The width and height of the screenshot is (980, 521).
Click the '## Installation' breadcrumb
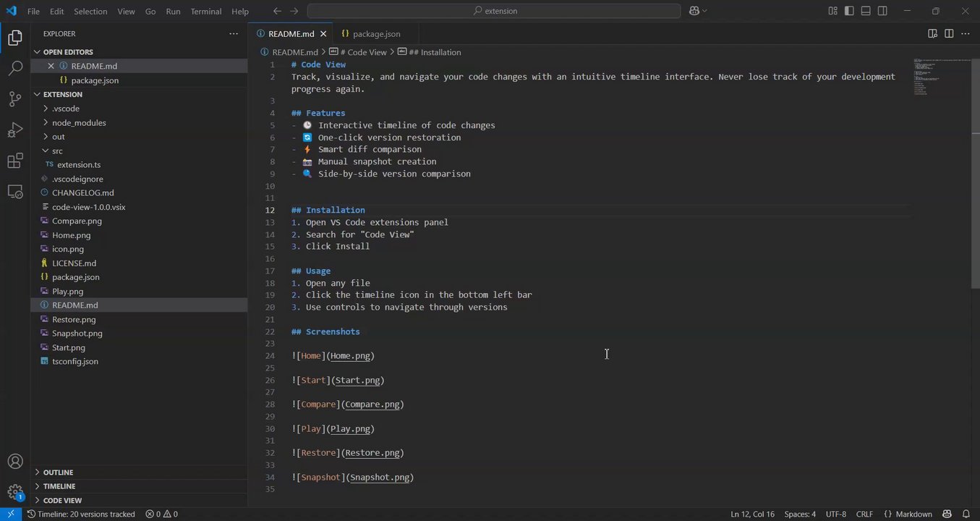(429, 52)
